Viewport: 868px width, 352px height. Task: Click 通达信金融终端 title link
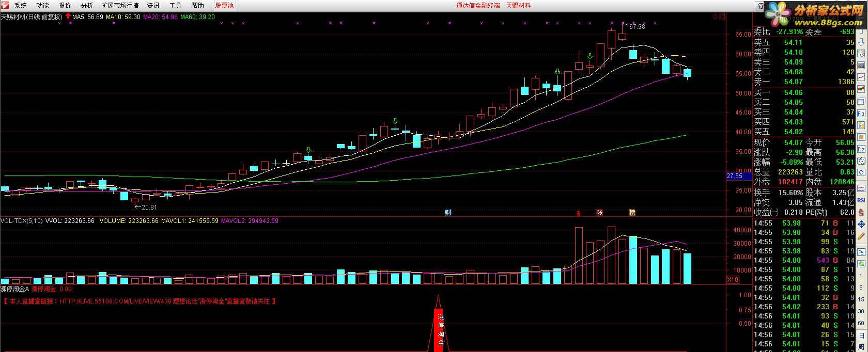click(478, 6)
